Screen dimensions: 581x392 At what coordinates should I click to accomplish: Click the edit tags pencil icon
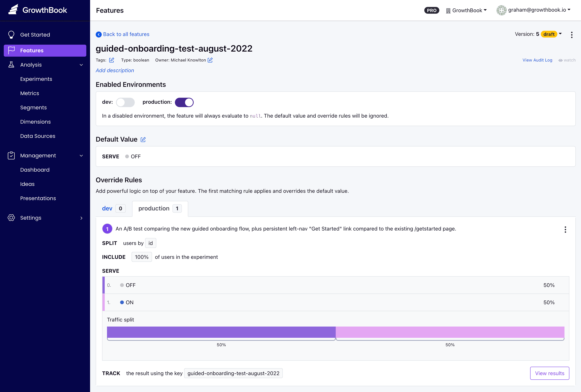tap(111, 60)
